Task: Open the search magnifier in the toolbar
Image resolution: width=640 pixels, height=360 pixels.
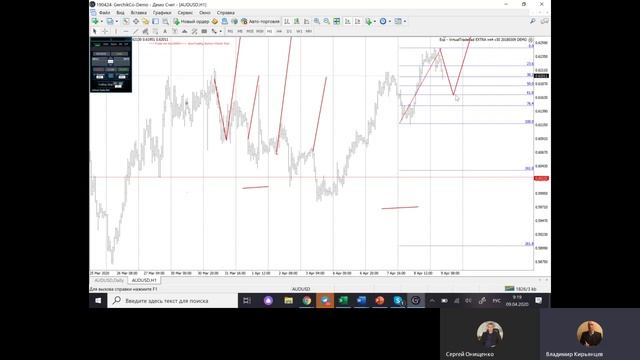Action: pyautogui.click(x=533, y=21)
